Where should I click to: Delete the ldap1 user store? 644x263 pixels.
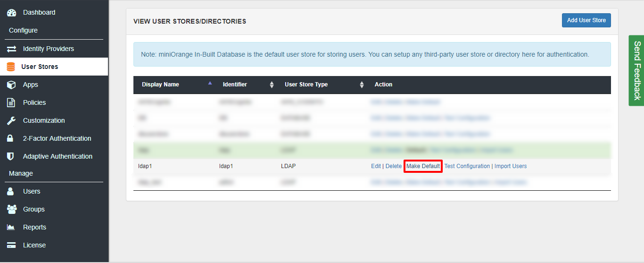point(394,166)
